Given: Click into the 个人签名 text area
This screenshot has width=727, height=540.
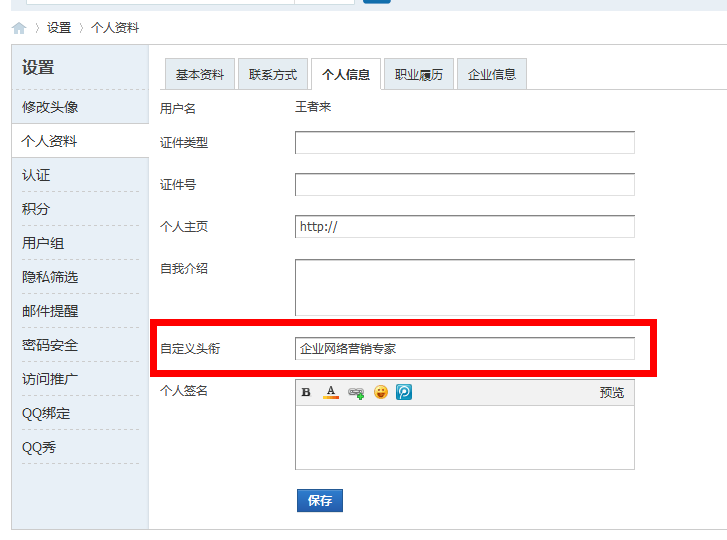Looking at the screenshot, I should pos(465,438).
